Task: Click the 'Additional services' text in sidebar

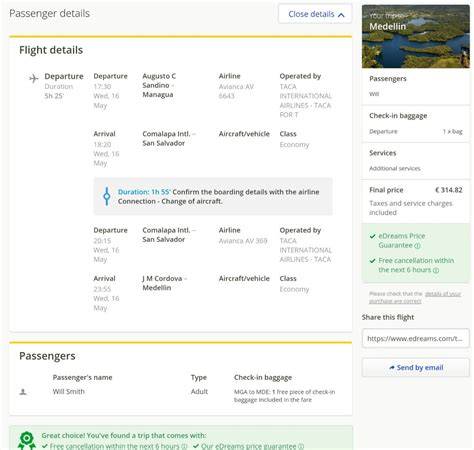Action: pyautogui.click(x=395, y=168)
